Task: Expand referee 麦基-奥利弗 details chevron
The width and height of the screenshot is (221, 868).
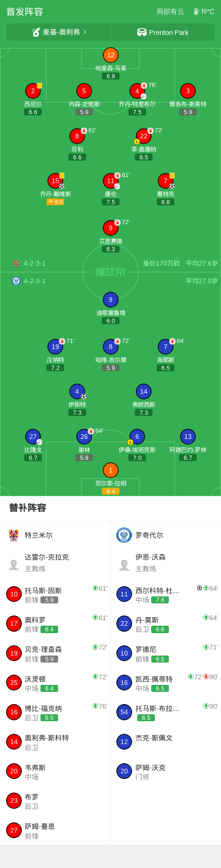Action: click(x=84, y=32)
